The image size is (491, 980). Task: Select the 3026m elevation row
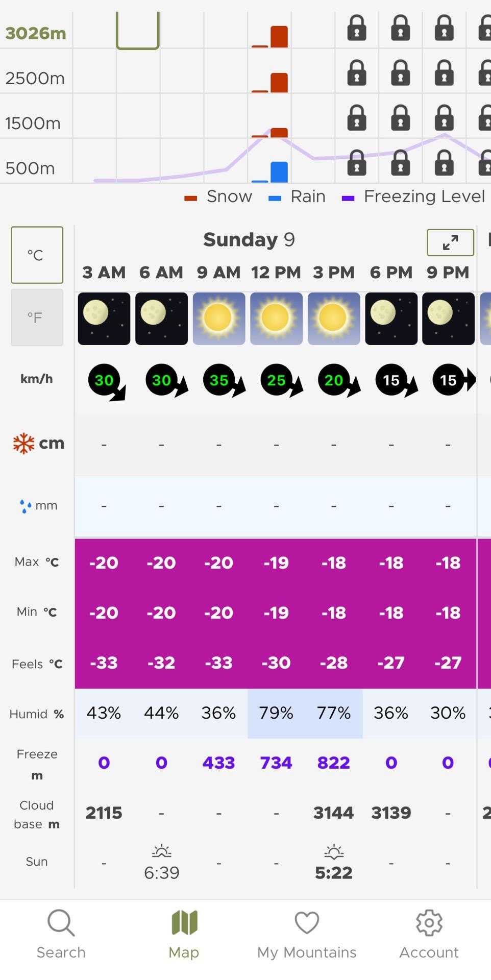[36, 33]
